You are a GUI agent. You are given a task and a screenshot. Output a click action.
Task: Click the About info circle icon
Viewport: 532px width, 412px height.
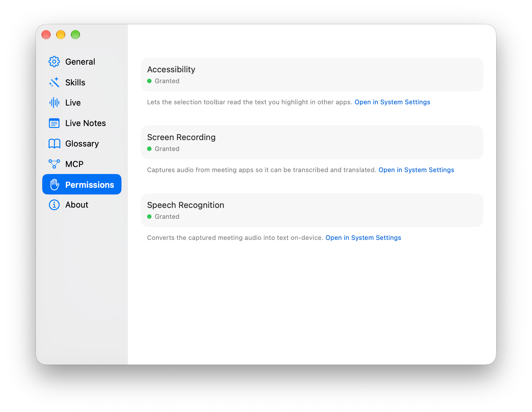click(54, 205)
